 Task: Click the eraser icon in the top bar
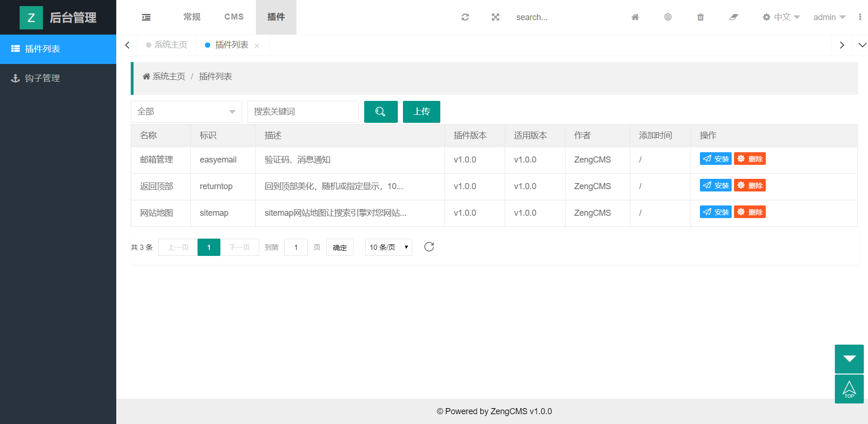click(x=734, y=17)
